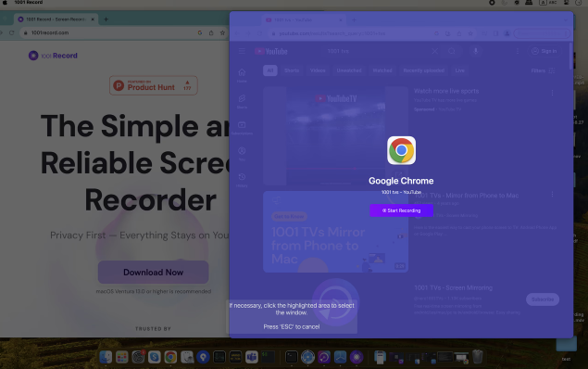Click the Google Chrome app icon in overlay
Viewport: 588px width, 369px height.
(x=401, y=150)
